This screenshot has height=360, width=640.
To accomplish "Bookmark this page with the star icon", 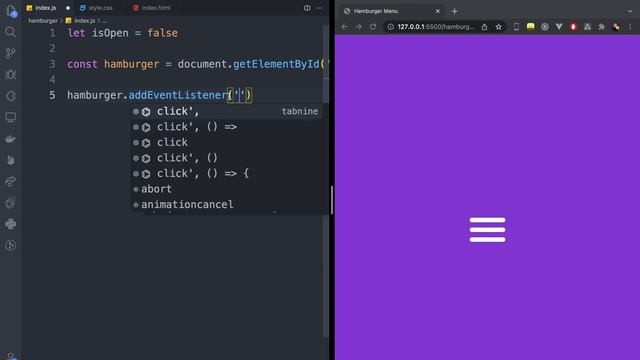I will (x=498, y=27).
